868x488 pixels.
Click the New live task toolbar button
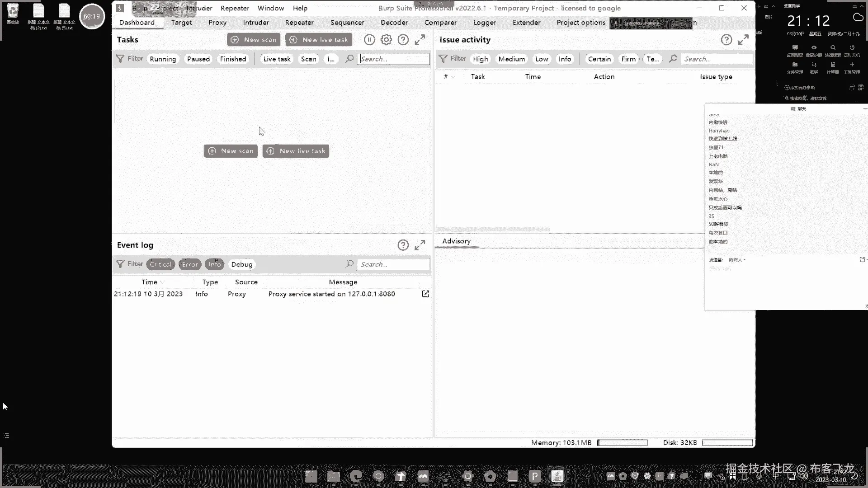(319, 40)
